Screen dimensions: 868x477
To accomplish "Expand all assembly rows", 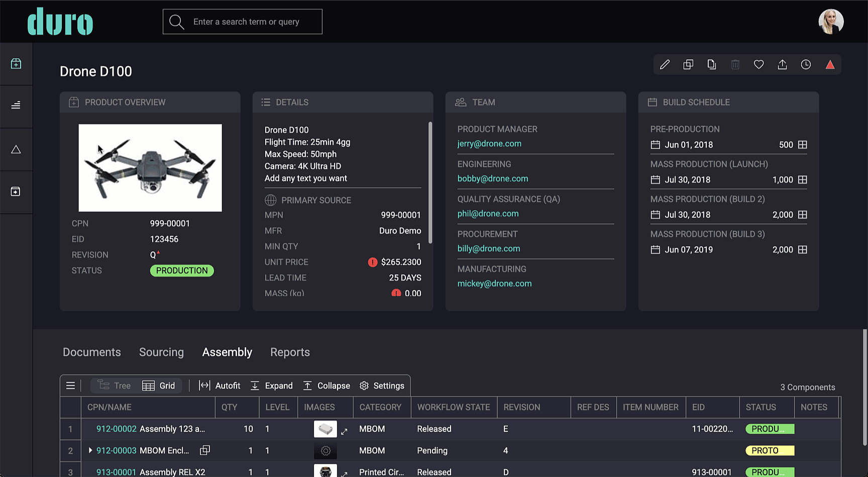I will pos(271,386).
